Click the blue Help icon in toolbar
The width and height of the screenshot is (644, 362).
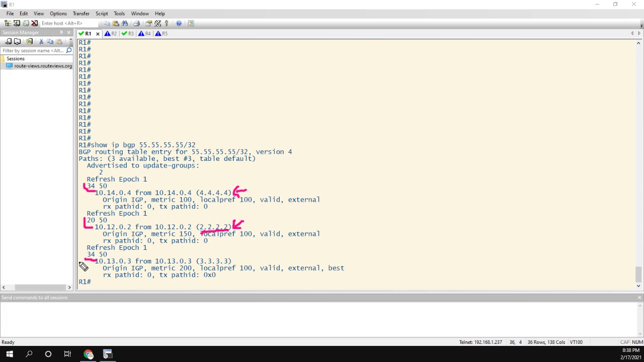[x=179, y=23]
